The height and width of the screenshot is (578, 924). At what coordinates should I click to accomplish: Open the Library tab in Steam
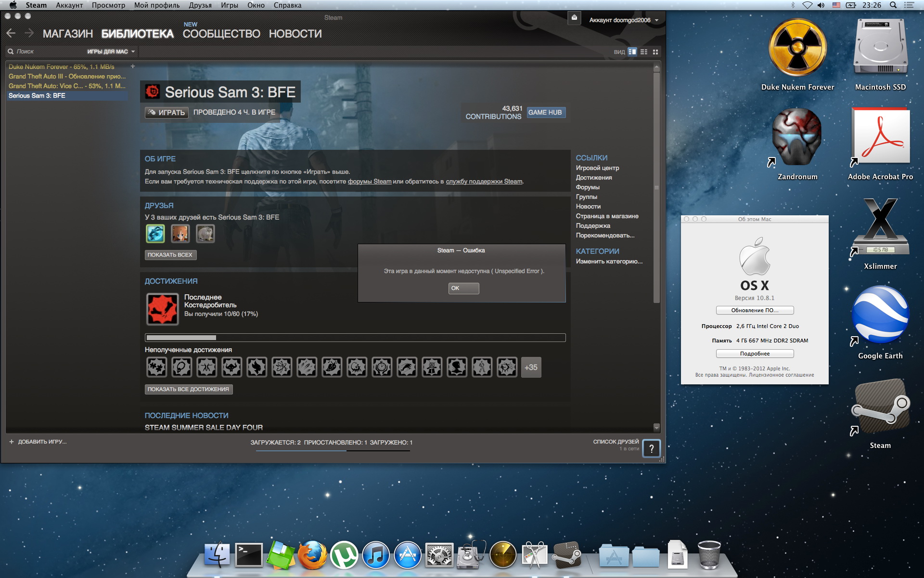tap(137, 34)
